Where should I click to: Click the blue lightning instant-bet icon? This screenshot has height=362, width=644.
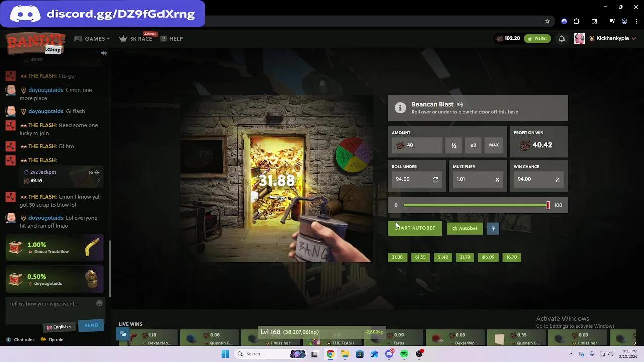coord(493,228)
